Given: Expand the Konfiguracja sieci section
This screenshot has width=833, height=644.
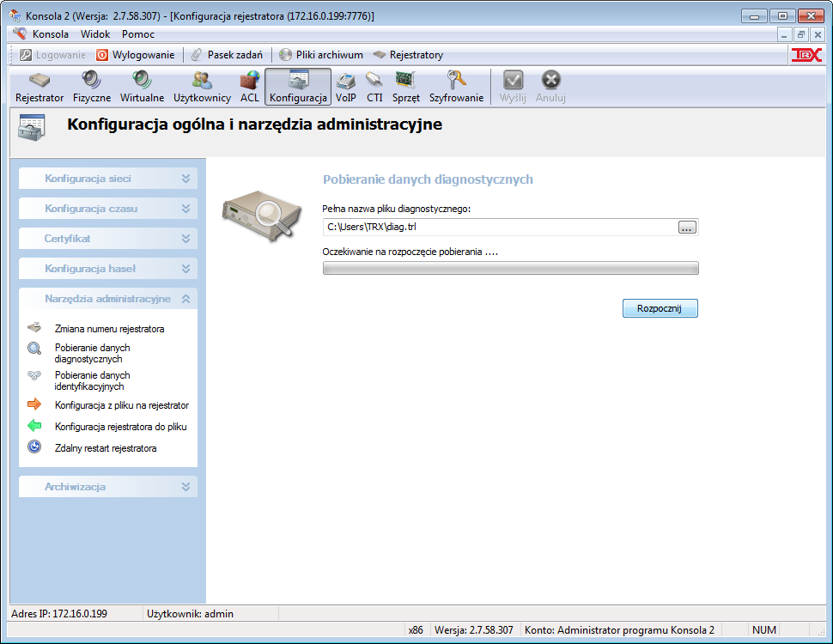Looking at the screenshot, I should click(108, 179).
